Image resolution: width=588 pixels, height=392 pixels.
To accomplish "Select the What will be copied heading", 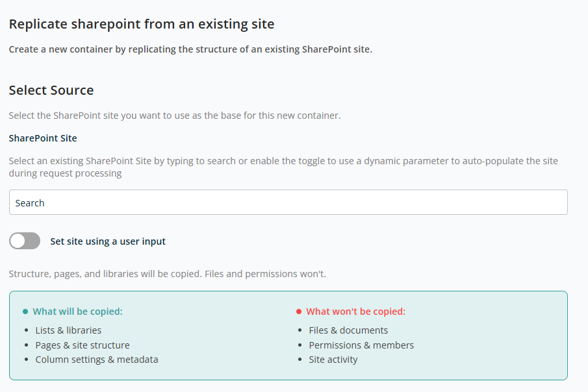I will click(77, 312).
